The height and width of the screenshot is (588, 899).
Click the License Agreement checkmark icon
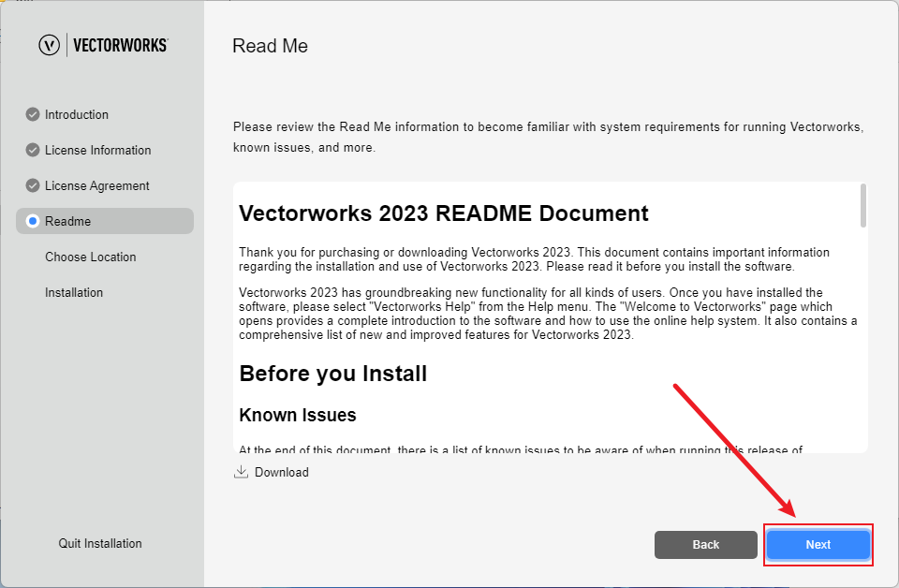click(33, 185)
